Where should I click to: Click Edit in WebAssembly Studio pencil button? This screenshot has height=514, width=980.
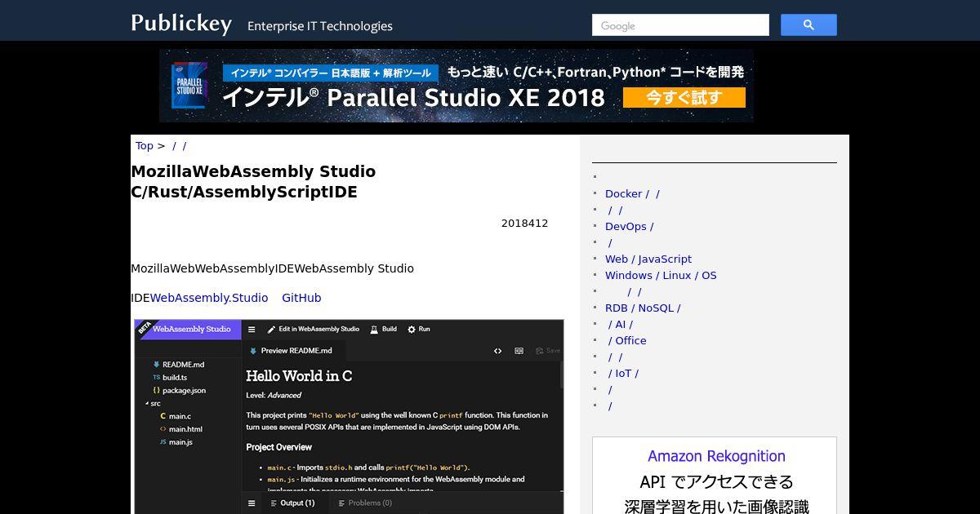pos(313,330)
